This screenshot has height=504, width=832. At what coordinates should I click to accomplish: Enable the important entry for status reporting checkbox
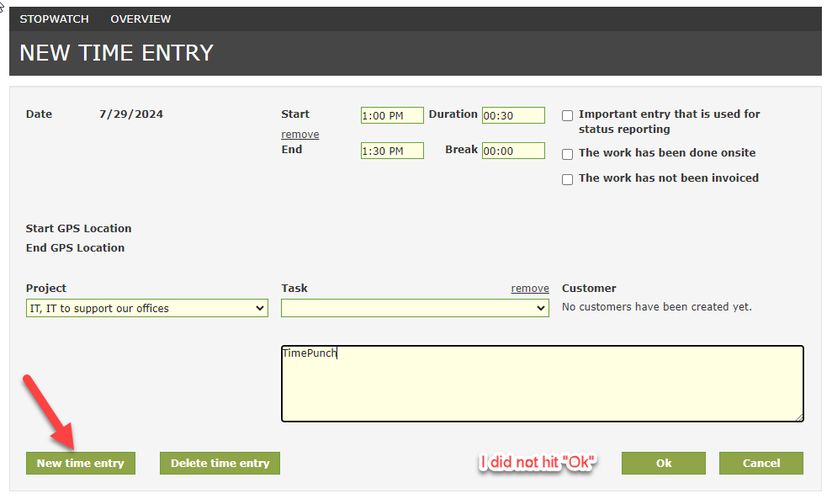click(x=568, y=116)
